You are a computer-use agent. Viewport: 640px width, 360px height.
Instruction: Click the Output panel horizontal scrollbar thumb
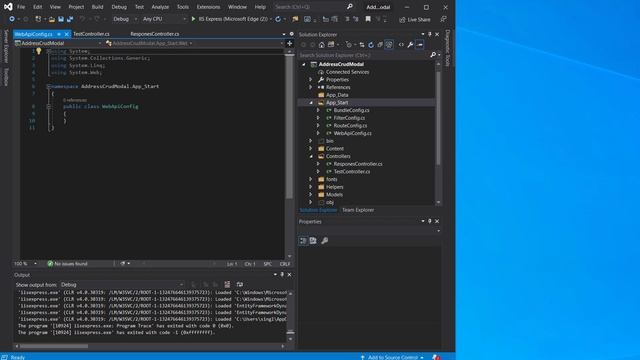click(54, 346)
